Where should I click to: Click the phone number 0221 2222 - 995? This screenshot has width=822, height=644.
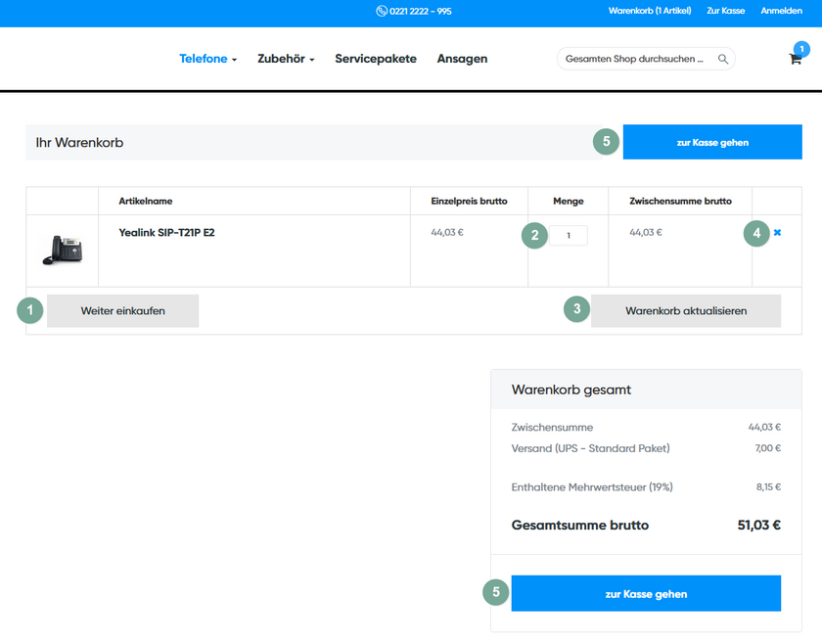[x=421, y=12]
